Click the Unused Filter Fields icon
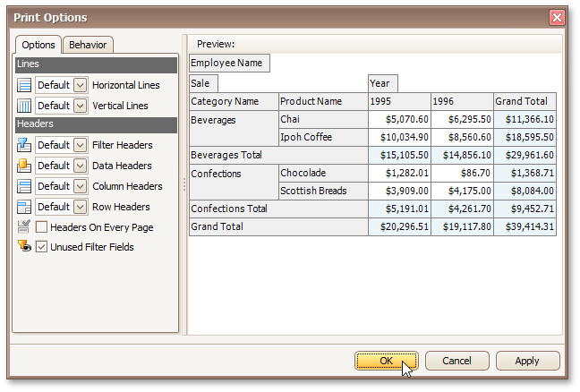 tap(24, 247)
